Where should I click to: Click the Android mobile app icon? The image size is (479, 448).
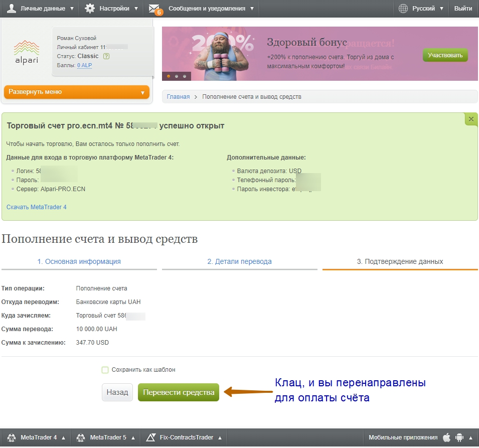point(458,437)
